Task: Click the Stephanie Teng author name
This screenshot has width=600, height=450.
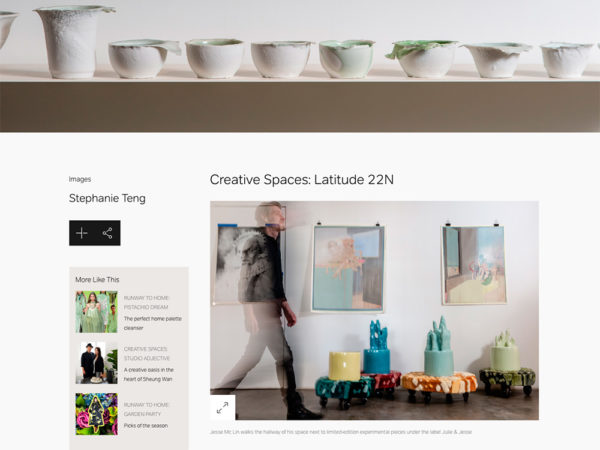Action: 107,198
